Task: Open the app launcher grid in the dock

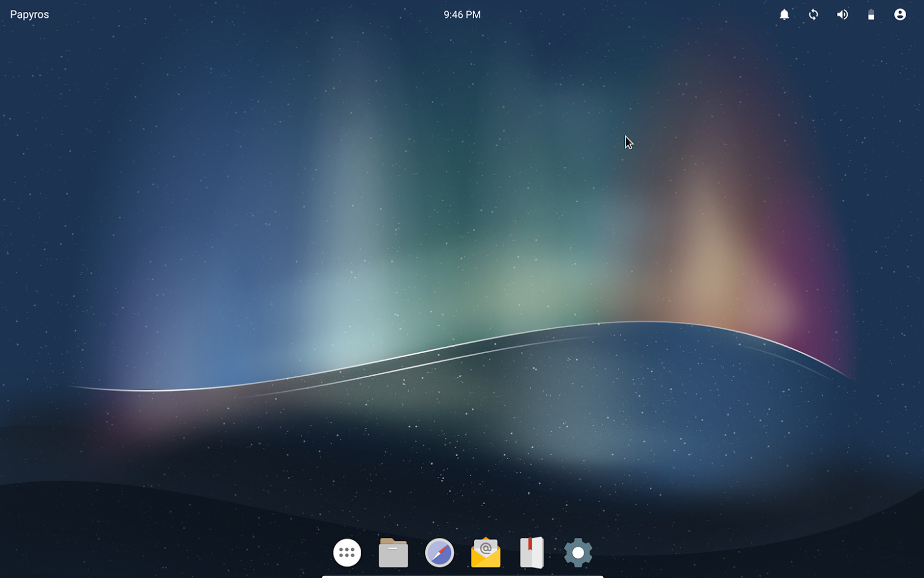Action: coord(347,553)
